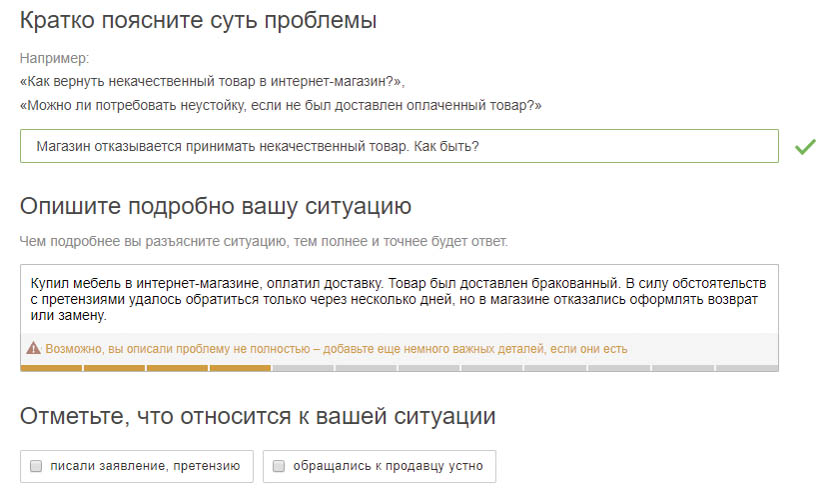The width and height of the screenshot is (830, 503).
Task: Click hint 'Чем подробнее вы разъясните ситуацию...'
Action: click(264, 241)
